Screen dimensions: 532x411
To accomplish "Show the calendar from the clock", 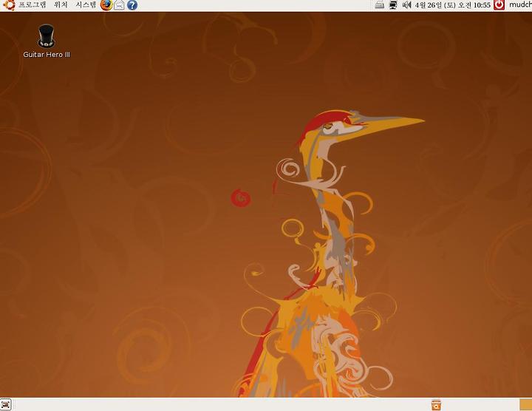I will coord(453,5).
